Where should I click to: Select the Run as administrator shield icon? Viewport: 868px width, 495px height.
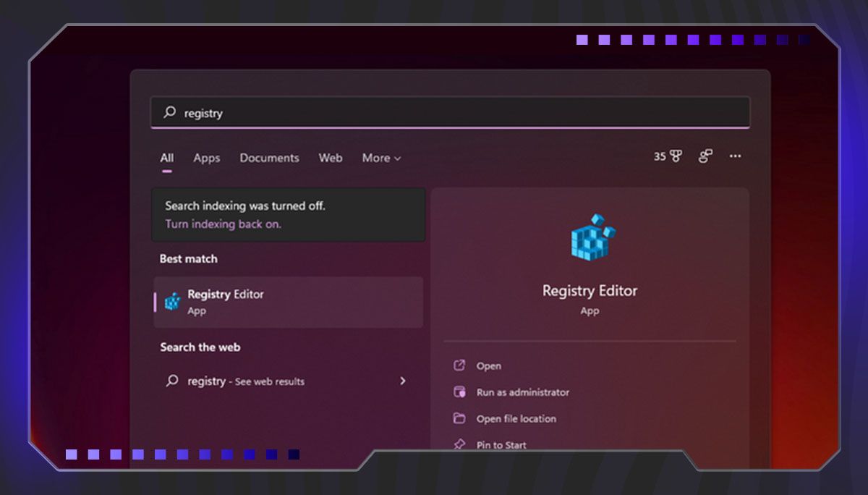(x=459, y=392)
